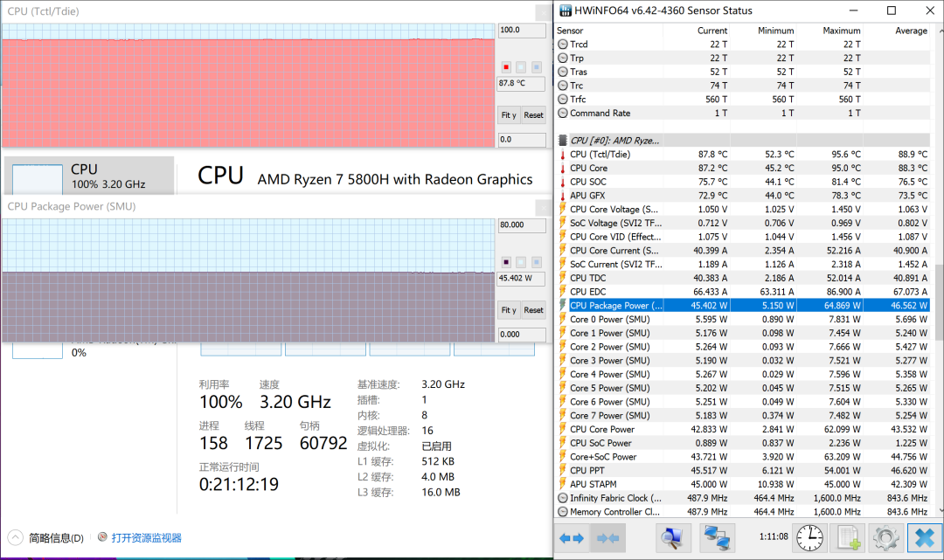The width and height of the screenshot is (944, 560).
Task: Click Reset in CPU temperature graph
Action: click(x=533, y=115)
